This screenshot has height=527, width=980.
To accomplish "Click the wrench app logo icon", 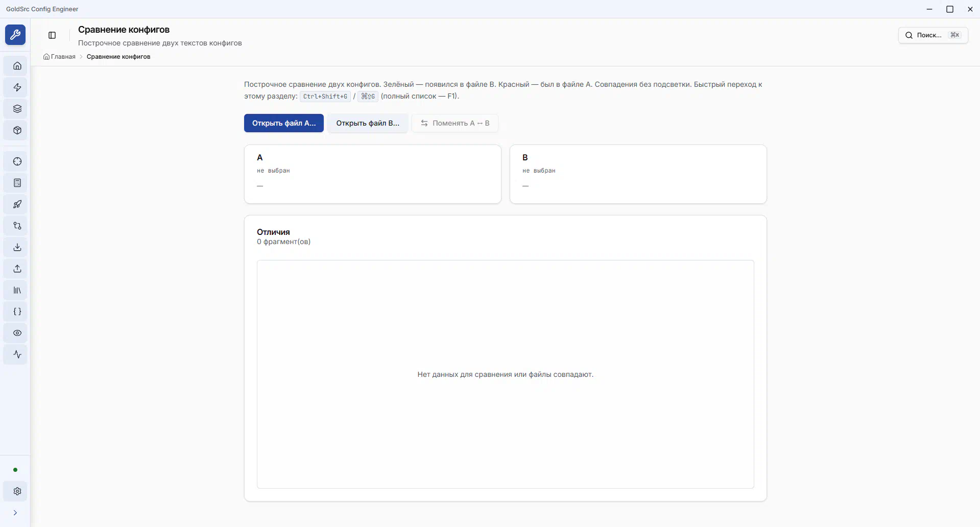I will click(x=15, y=35).
